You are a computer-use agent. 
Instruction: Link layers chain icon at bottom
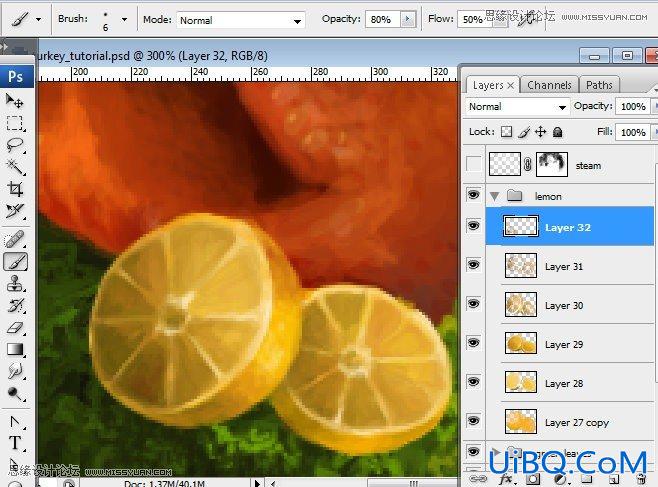point(478,479)
